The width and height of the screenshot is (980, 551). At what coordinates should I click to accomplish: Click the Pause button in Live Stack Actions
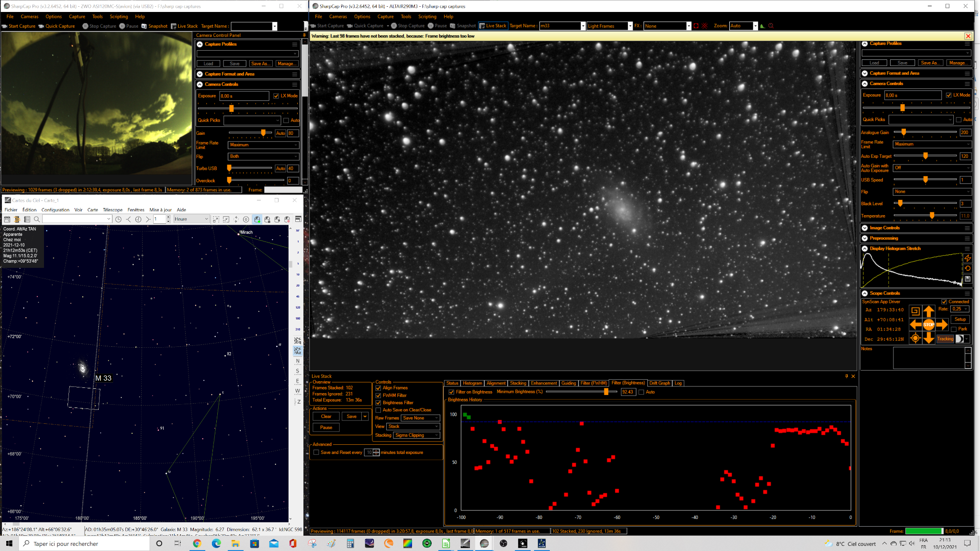[x=326, y=428]
